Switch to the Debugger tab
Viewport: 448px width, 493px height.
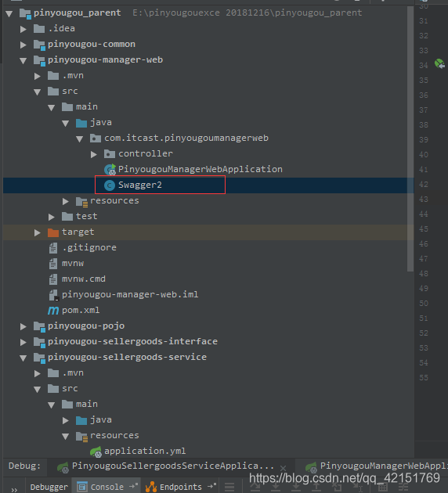click(x=49, y=487)
